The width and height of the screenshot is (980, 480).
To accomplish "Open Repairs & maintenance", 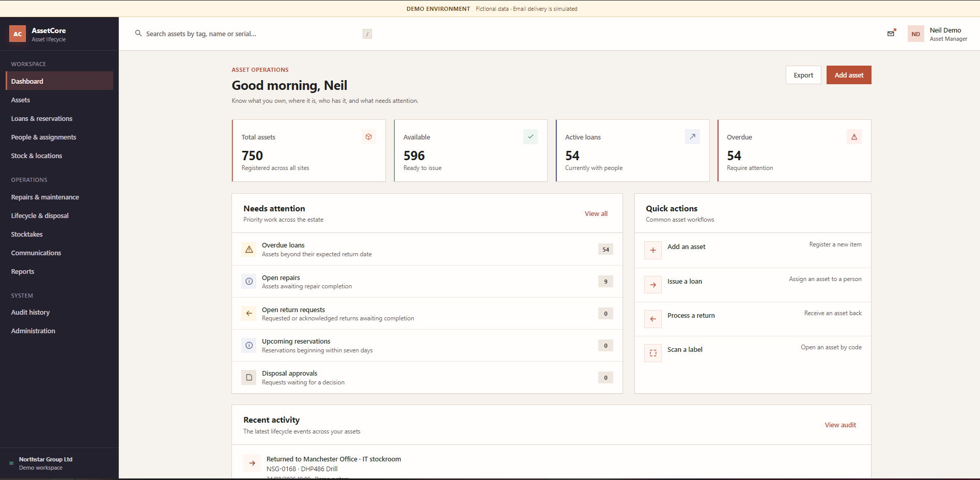I will [x=59, y=197].
